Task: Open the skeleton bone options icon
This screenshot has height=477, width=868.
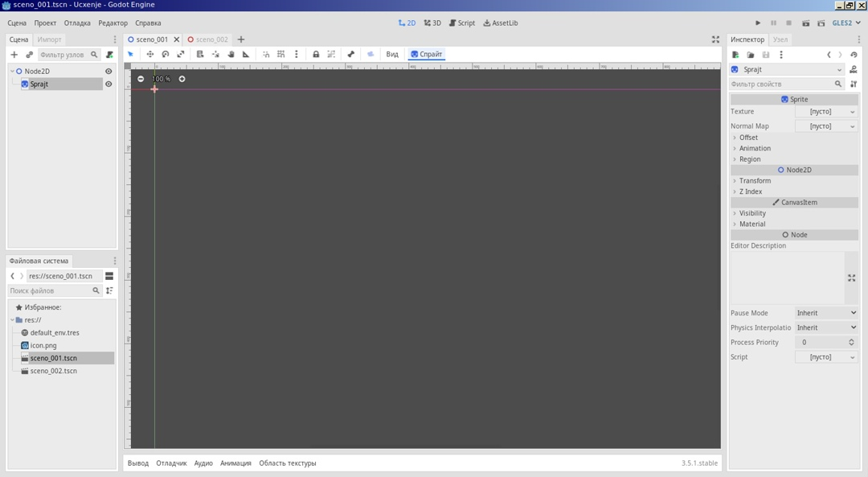Action: click(351, 54)
